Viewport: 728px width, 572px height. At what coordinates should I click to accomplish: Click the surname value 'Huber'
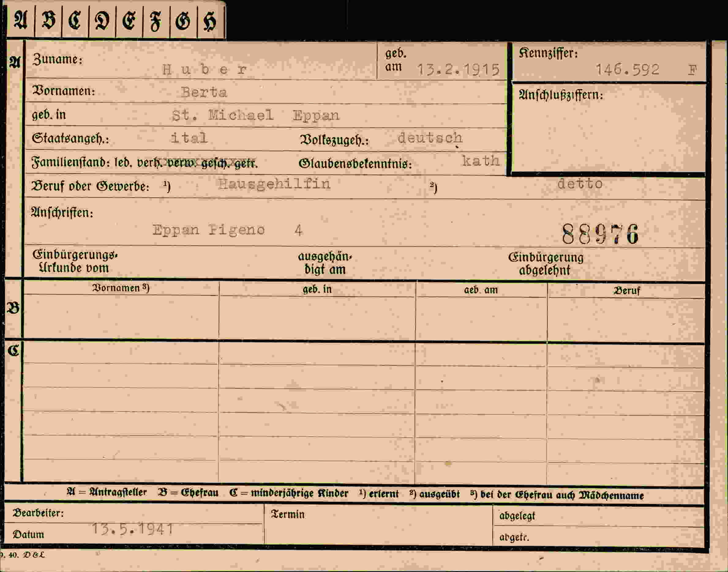(205, 70)
